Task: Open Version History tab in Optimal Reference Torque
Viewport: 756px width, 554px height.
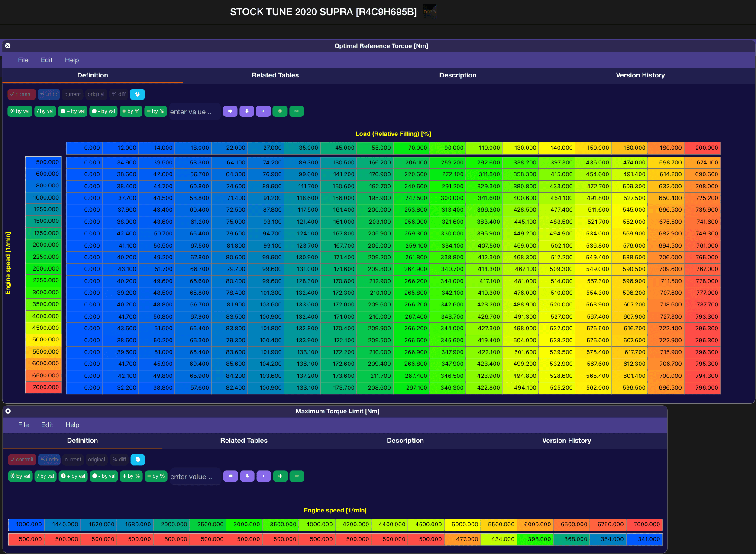Action: coord(640,75)
